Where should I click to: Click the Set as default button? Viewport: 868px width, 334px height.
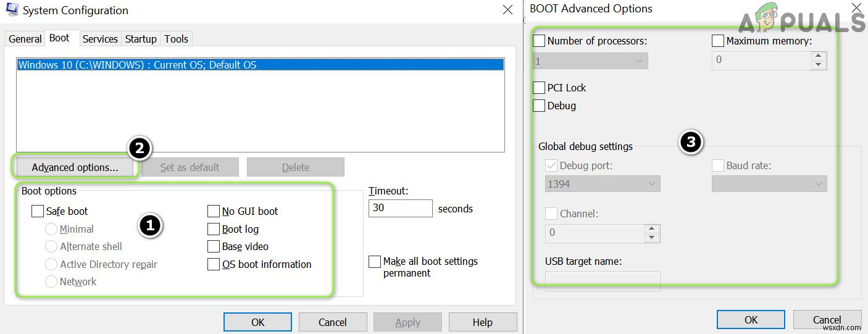point(190,167)
